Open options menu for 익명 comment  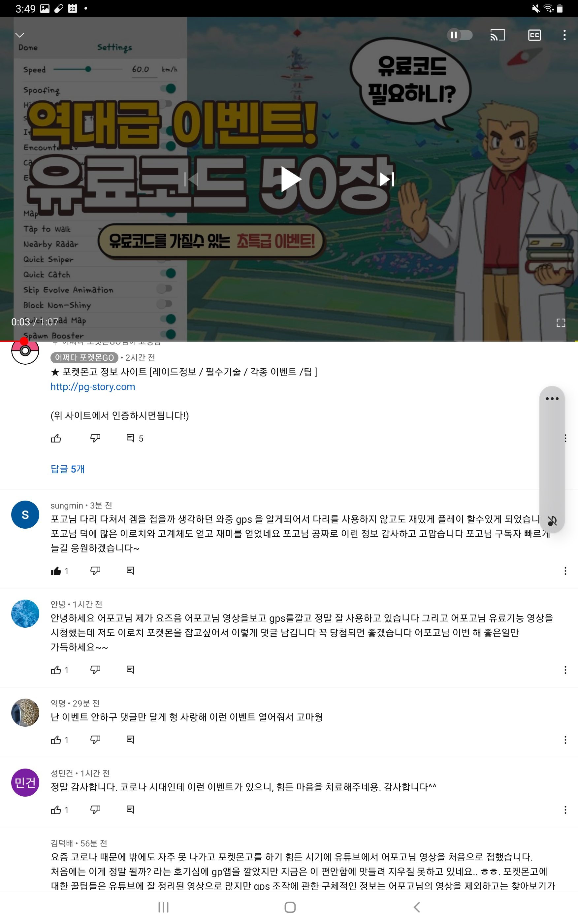pyautogui.click(x=565, y=739)
